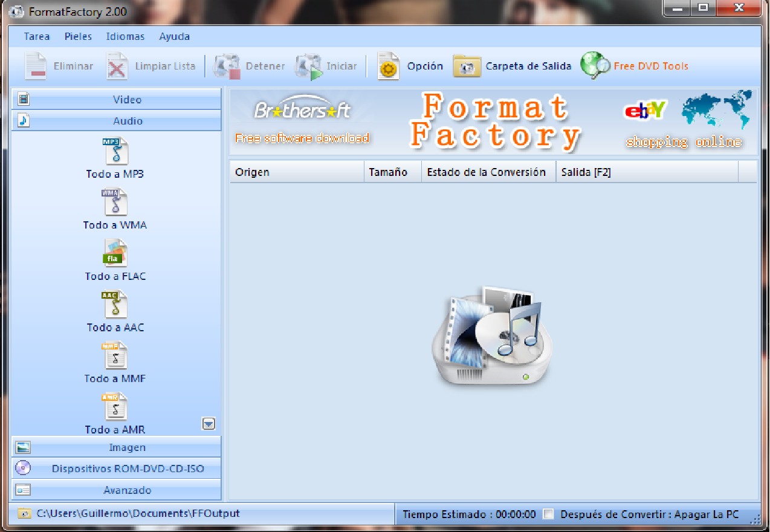This screenshot has height=532, width=770.
Task: Click the Format Factory banner title text
Action: click(496, 121)
